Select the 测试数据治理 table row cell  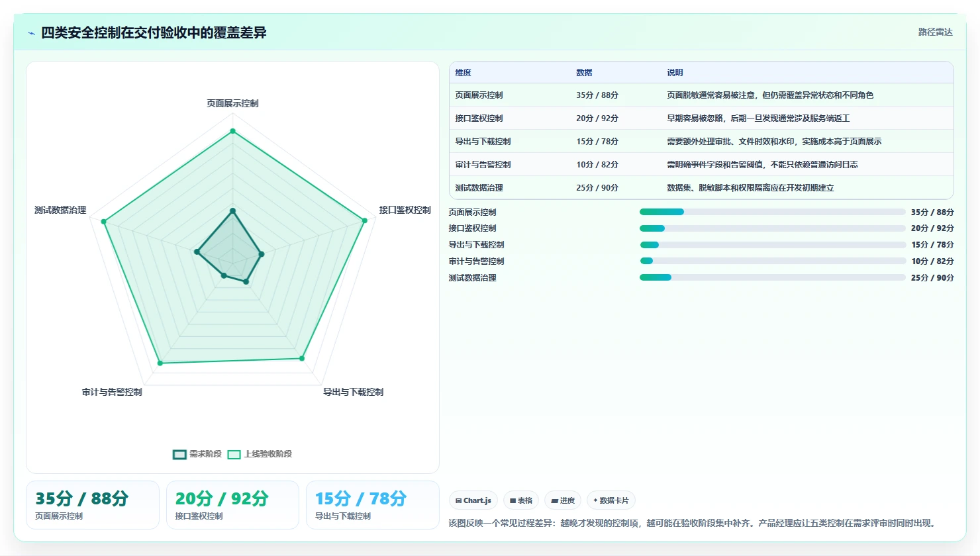(x=479, y=188)
